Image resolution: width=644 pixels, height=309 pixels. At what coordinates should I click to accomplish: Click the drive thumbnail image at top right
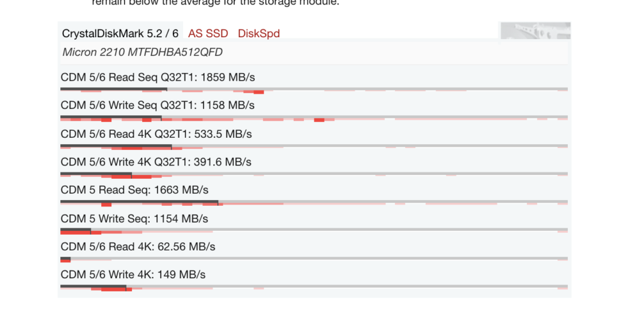click(535, 31)
